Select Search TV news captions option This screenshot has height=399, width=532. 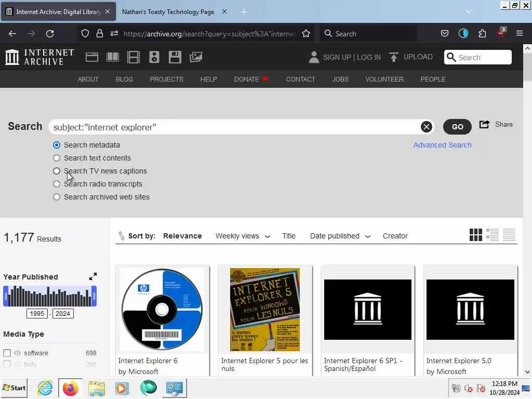point(57,171)
